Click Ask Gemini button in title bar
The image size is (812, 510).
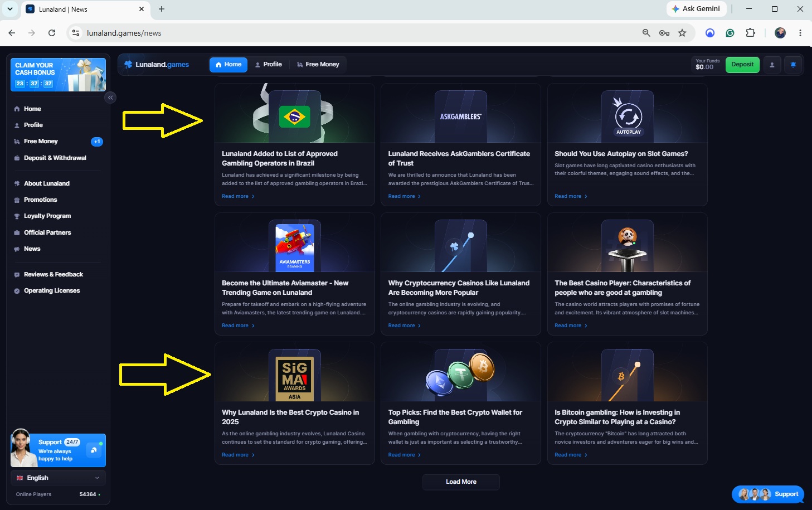point(696,9)
